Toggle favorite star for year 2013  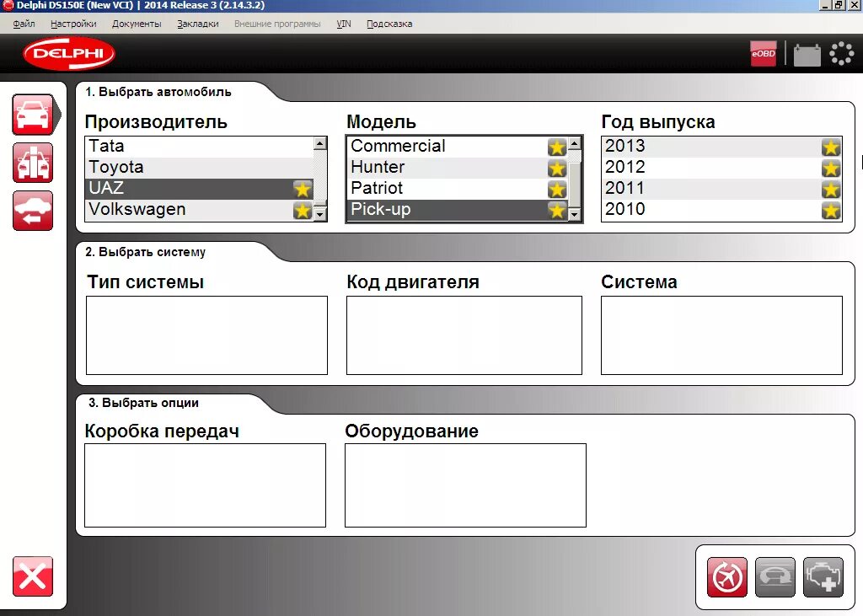tap(831, 147)
